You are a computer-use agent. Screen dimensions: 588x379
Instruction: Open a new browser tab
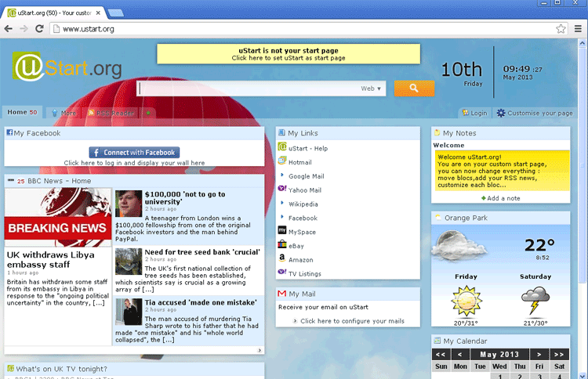pos(116,13)
